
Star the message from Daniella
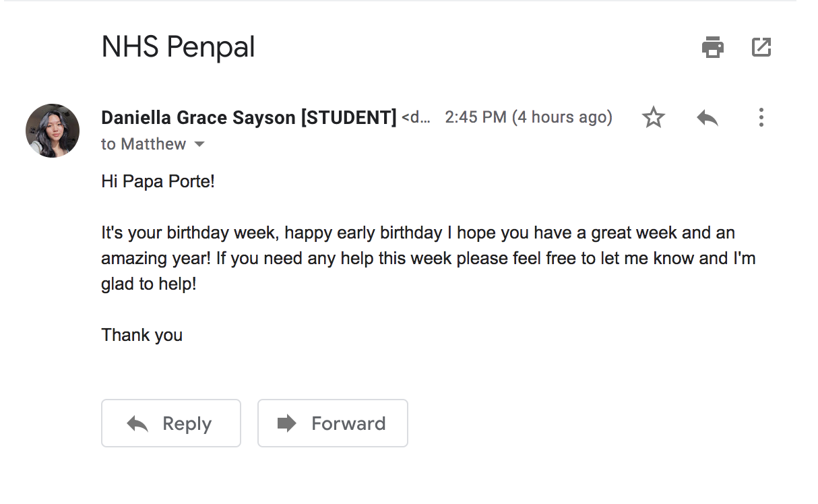coord(653,118)
